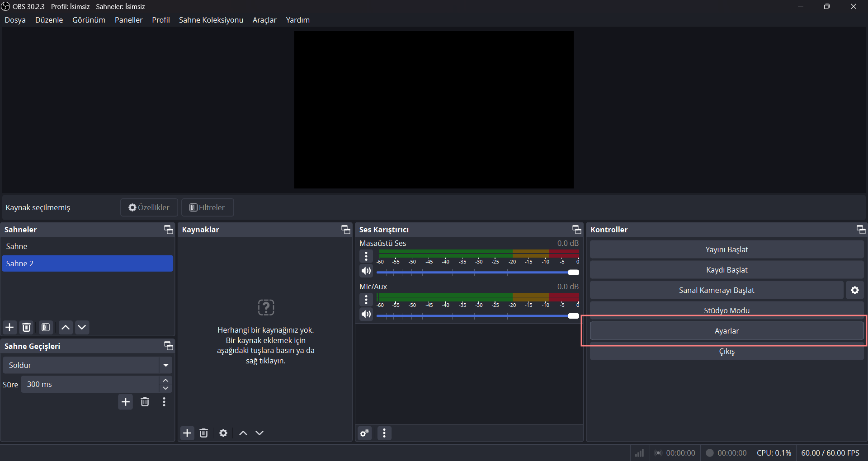The height and width of the screenshot is (461, 868).
Task: Mute Masaüstü Ses speaker toggle
Action: 366,271
